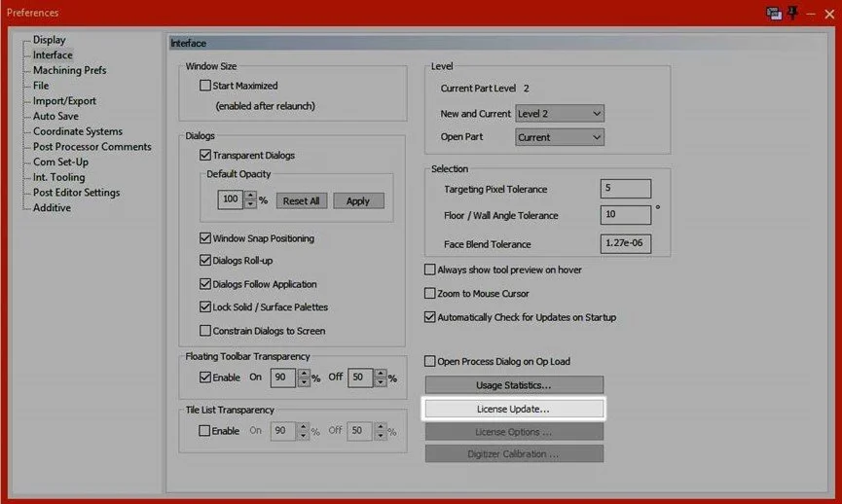
Task: Open Additive preferences
Action: 53,207
